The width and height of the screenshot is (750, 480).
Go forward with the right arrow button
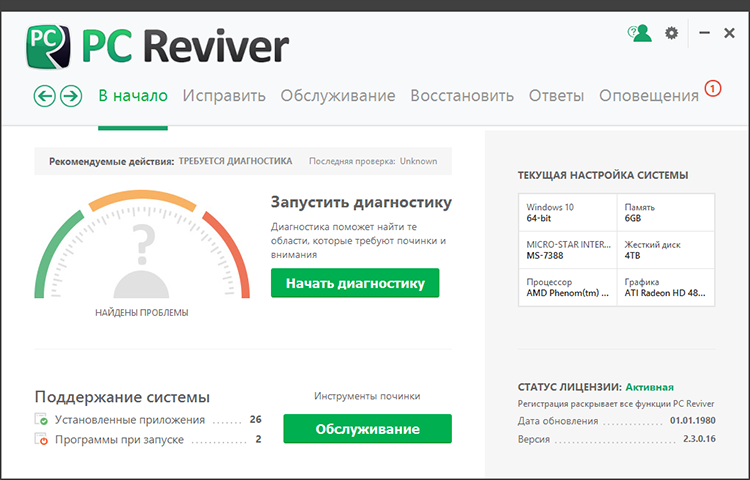point(71,96)
